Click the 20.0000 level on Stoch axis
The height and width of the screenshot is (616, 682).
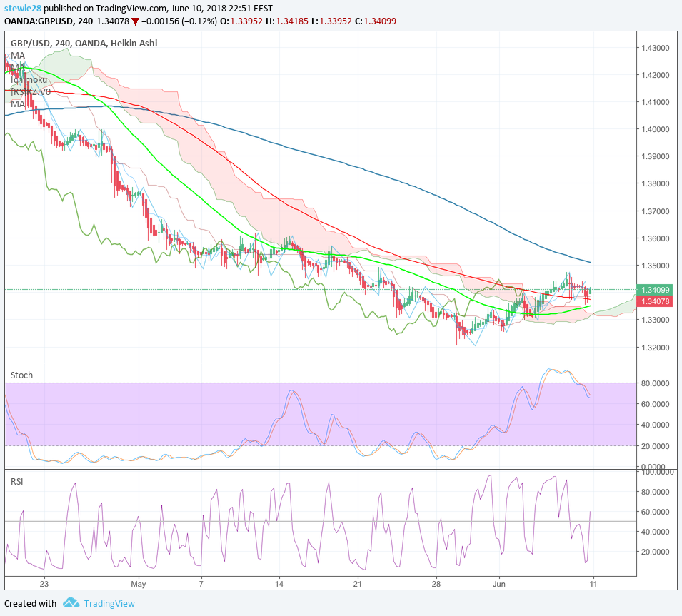coord(656,446)
